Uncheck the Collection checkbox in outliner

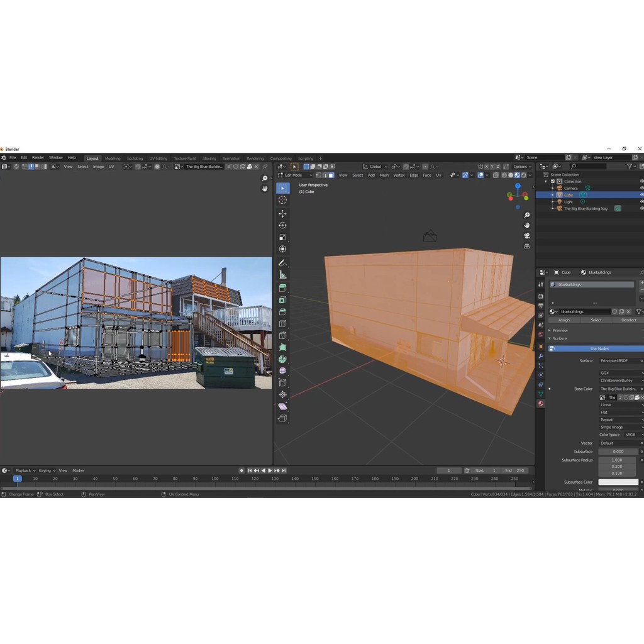553,181
